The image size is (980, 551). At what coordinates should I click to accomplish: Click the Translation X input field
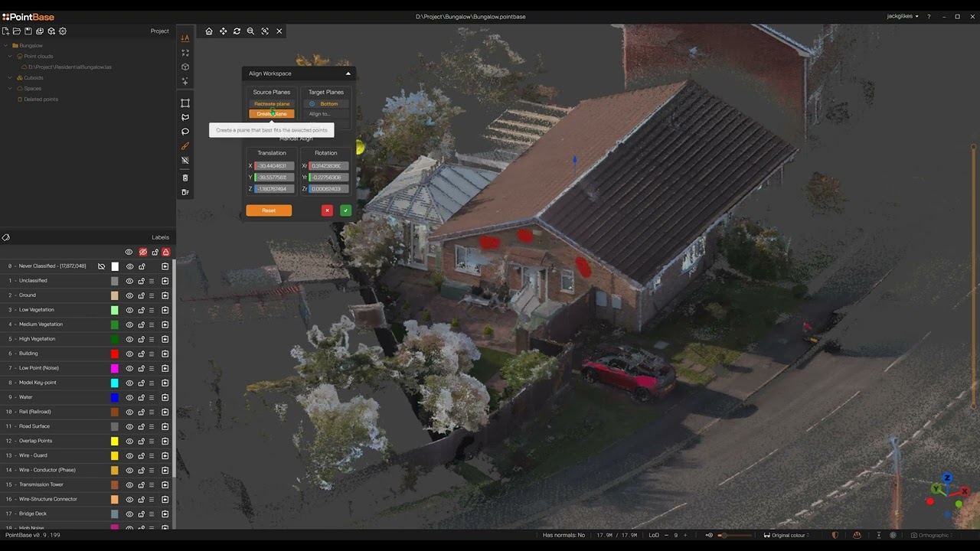coord(274,166)
